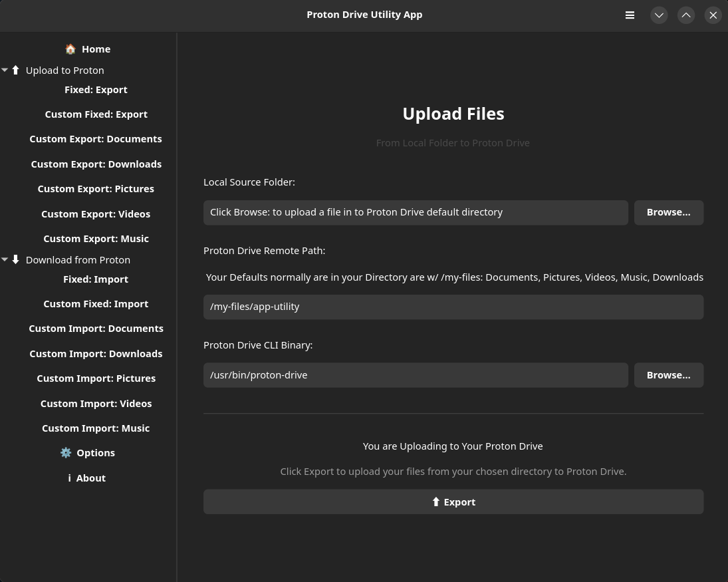Image resolution: width=728 pixels, height=582 pixels.
Task: Select Custom Fixed: Import in the sidebar
Action: click(96, 304)
